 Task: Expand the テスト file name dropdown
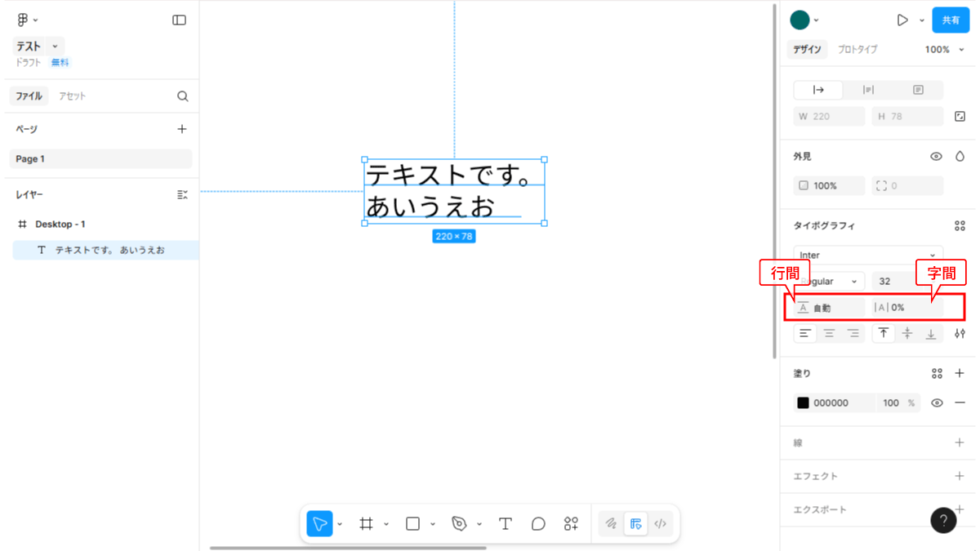(x=55, y=47)
